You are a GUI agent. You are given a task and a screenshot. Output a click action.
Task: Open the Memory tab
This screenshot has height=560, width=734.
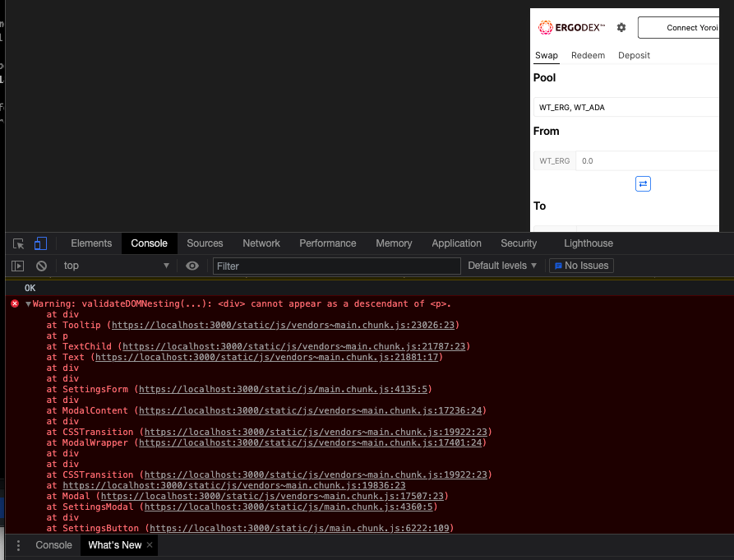click(394, 243)
